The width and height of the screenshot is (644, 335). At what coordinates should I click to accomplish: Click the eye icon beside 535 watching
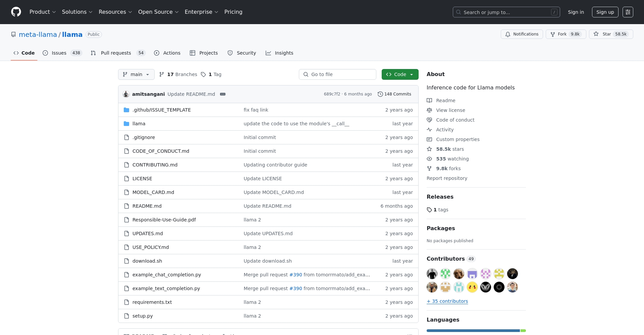429,159
